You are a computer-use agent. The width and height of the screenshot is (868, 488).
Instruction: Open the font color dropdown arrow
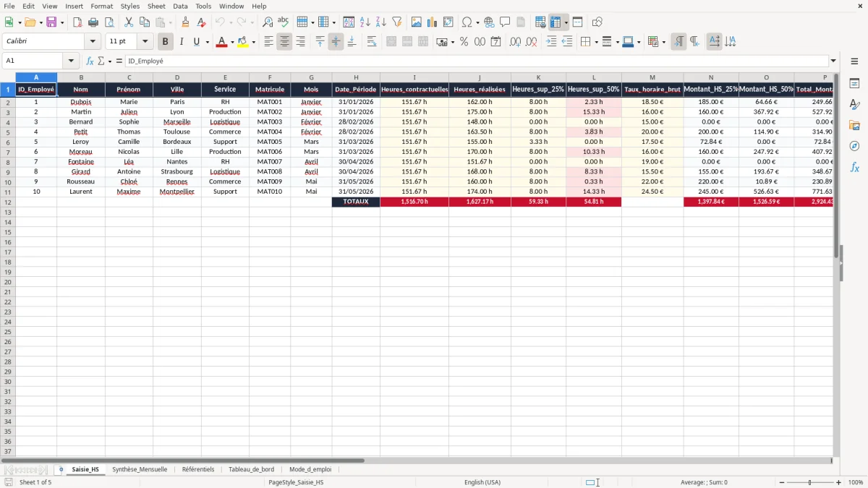[x=232, y=42]
